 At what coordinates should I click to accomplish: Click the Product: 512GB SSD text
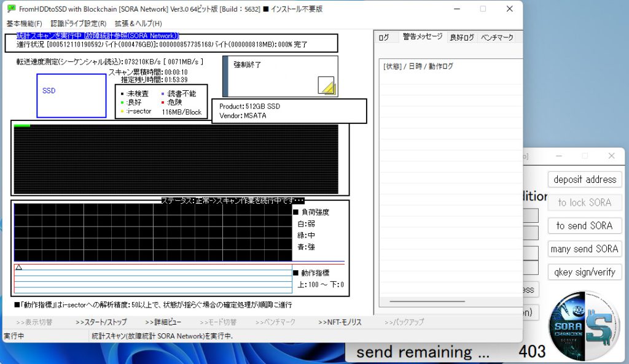point(249,106)
